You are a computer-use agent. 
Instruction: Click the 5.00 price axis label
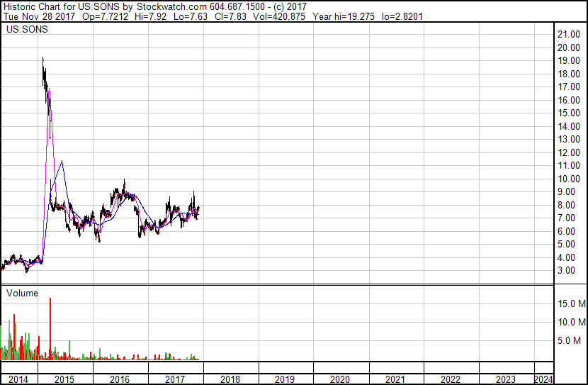click(x=566, y=245)
